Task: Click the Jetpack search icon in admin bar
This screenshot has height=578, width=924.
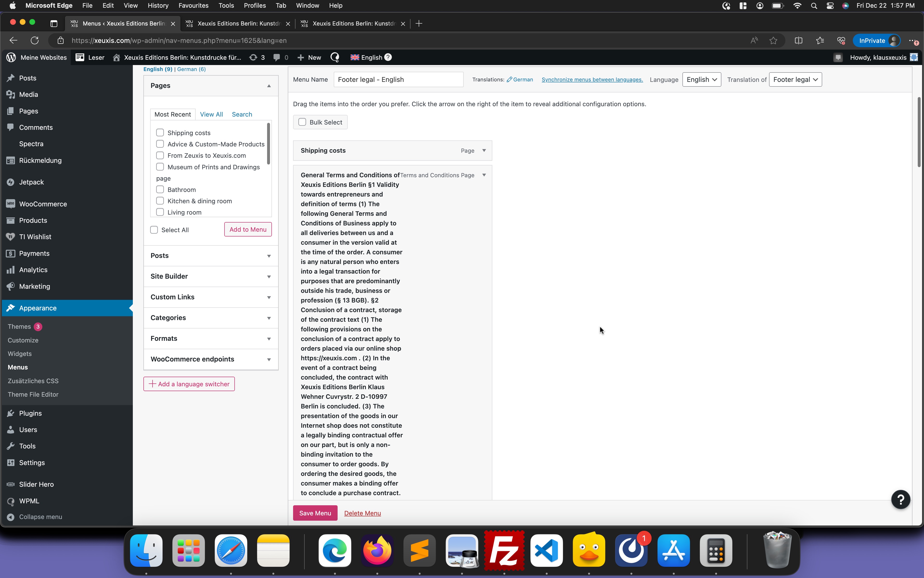Action: click(x=335, y=57)
